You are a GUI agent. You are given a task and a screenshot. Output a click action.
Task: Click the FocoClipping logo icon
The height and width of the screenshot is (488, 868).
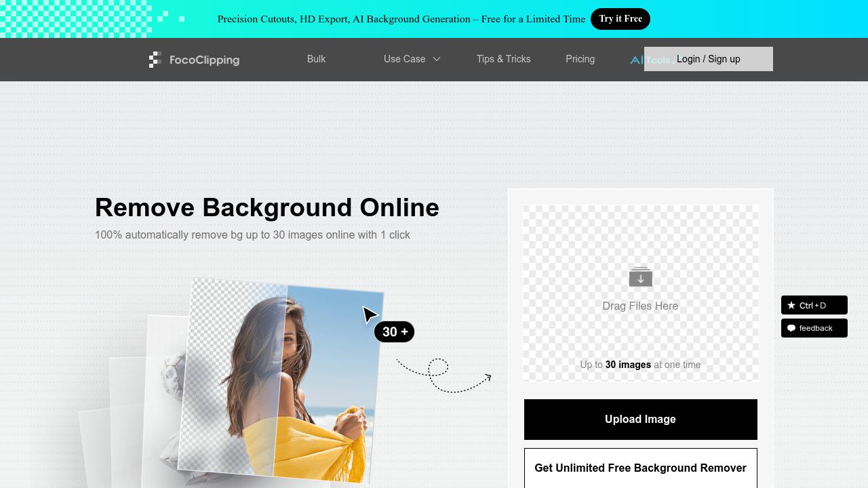[155, 60]
